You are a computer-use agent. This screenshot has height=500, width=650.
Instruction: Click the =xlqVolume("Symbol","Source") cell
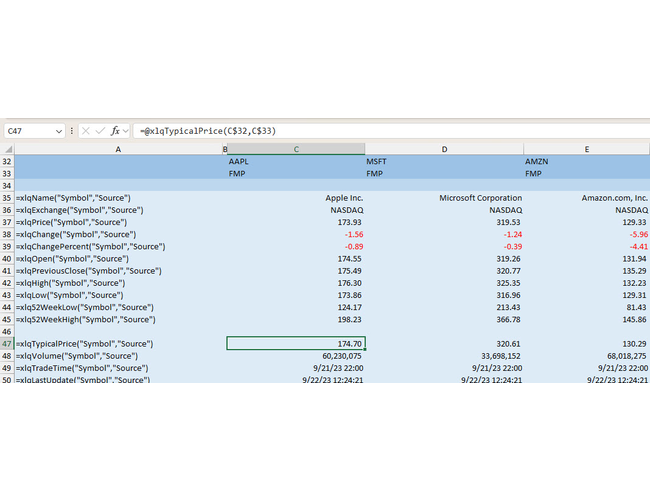coord(118,356)
